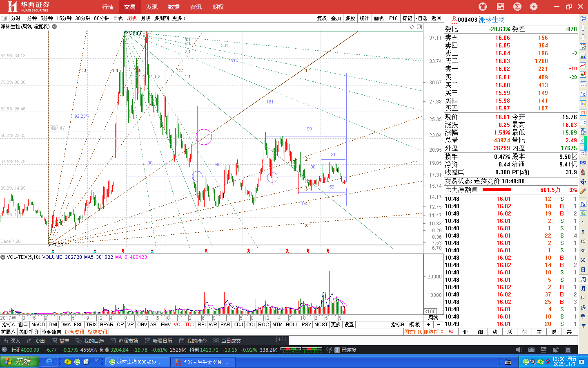The image size is (588, 368).
Task: Select the 筹 chip distribution tab
Action: click(x=569, y=332)
